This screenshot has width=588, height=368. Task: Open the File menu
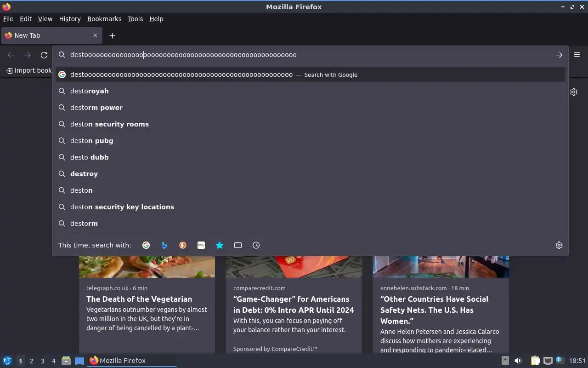click(8, 19)
